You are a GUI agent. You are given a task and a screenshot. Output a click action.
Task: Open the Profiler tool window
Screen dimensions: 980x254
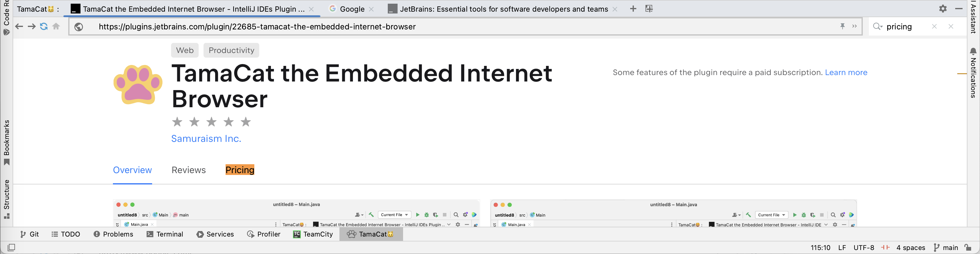click(x=264, y=234)
